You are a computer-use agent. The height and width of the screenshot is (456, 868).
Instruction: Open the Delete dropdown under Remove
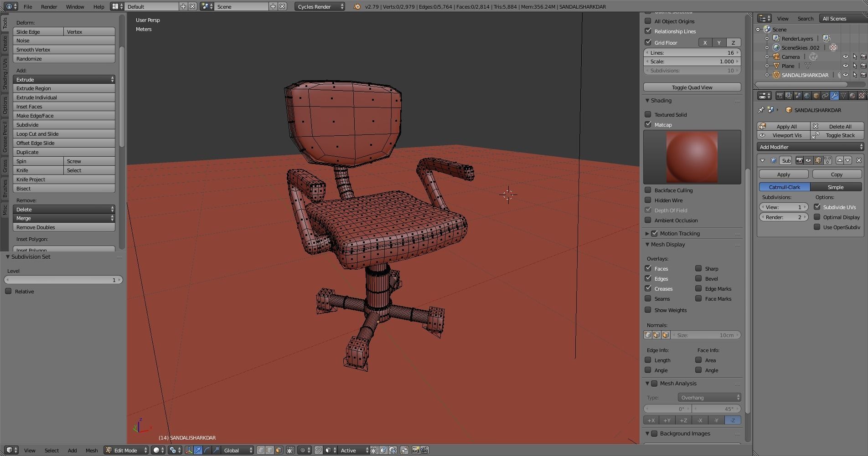(64, 209)
